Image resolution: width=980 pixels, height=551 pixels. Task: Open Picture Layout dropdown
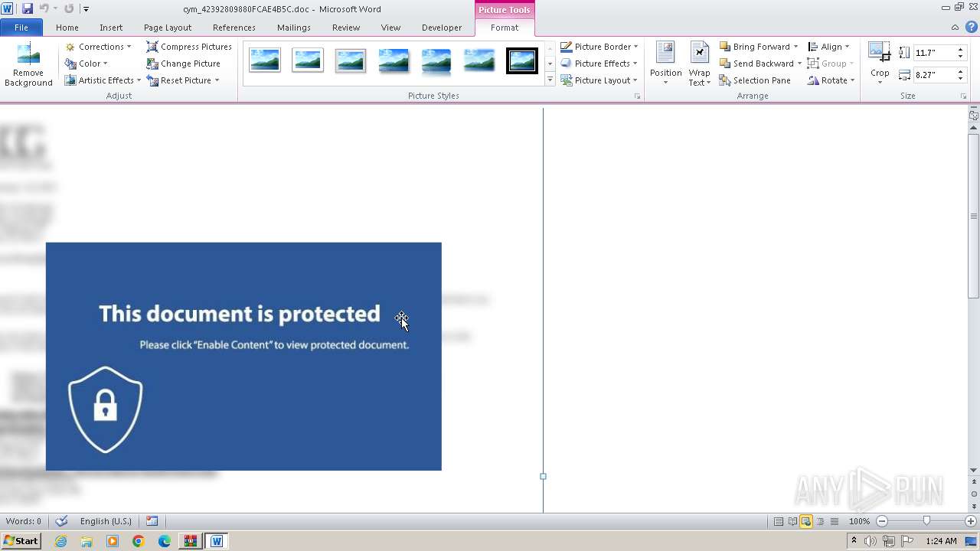pos(599,80)
